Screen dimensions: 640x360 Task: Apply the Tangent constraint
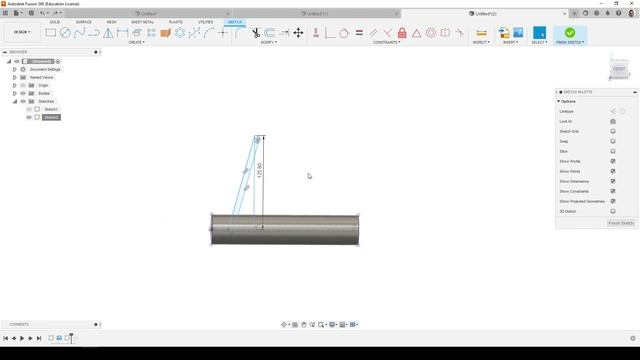coord(344,33)
